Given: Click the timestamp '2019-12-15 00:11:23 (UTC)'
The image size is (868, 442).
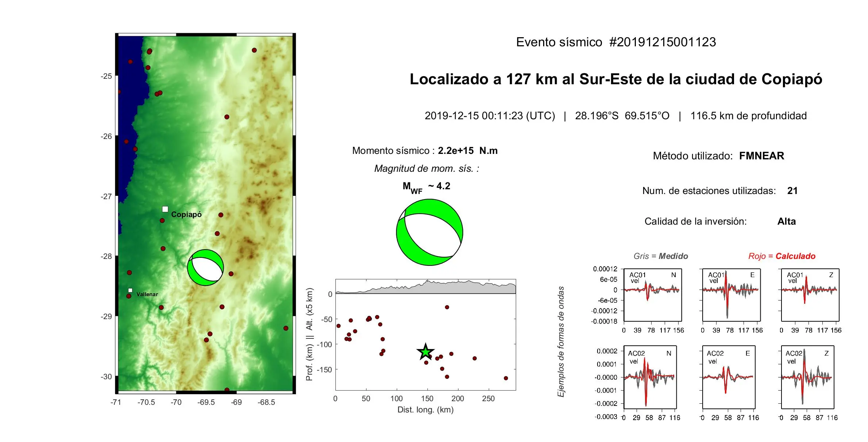Looking at the screenshot, I should click(x=490, y=116).
